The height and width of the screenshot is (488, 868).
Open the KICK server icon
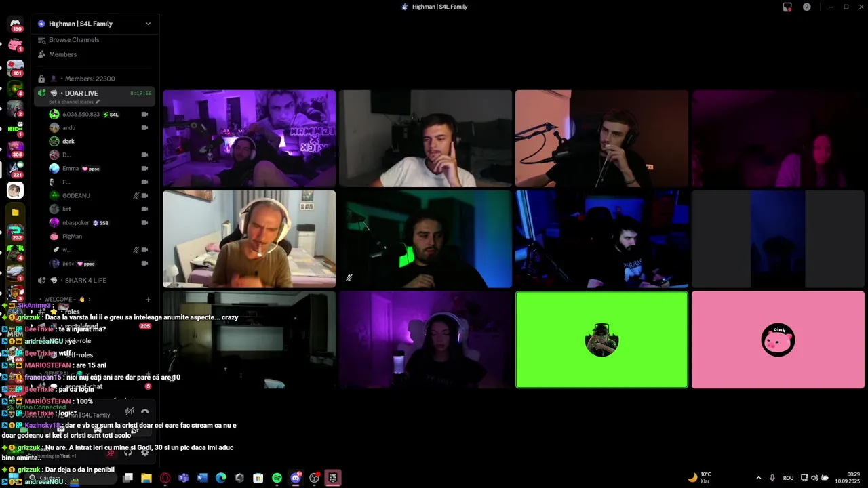pos(15,128)
